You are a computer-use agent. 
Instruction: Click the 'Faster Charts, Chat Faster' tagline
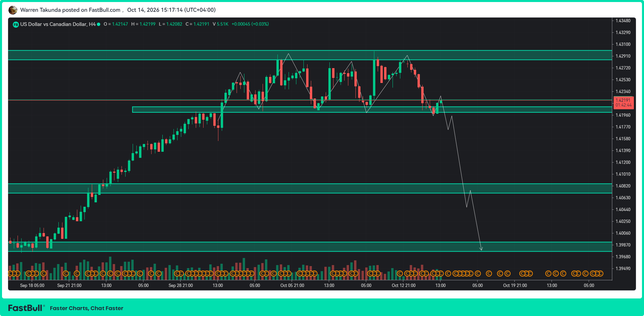86,308
